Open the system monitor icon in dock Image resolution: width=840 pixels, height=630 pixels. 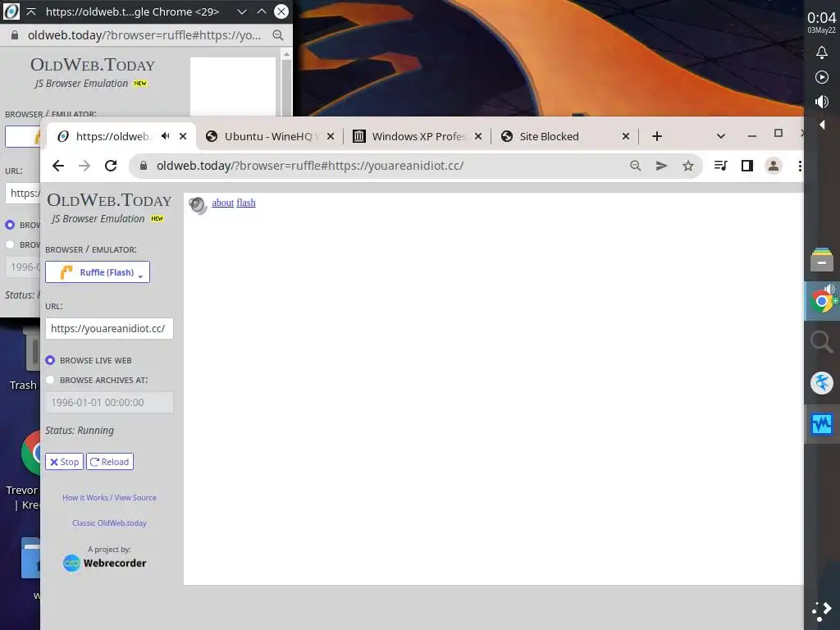tap(821, 424)
